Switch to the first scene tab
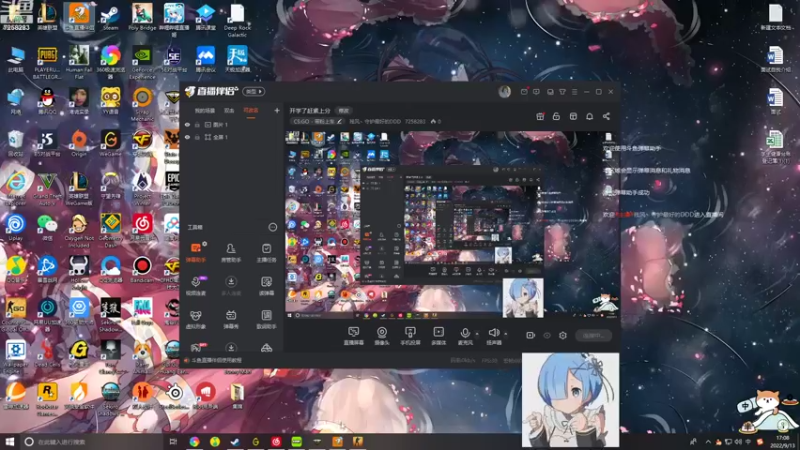800x450 pixels. (205, 111)
